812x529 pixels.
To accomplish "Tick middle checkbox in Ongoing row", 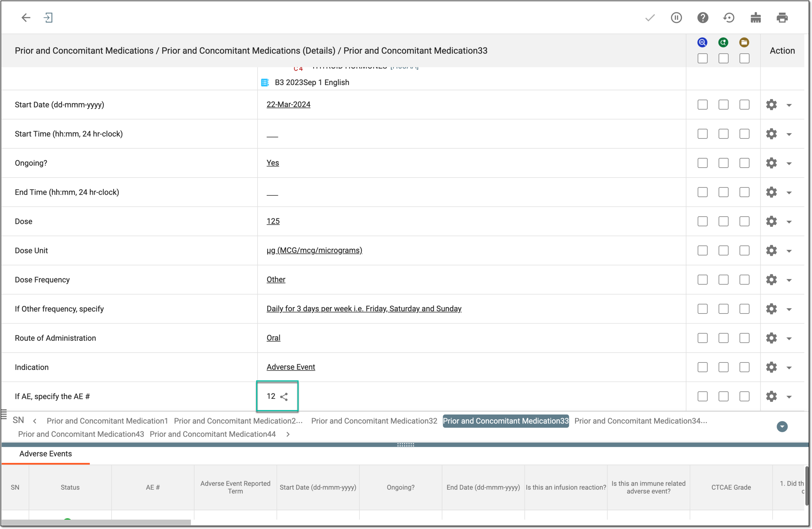I will tap(723, 163).
